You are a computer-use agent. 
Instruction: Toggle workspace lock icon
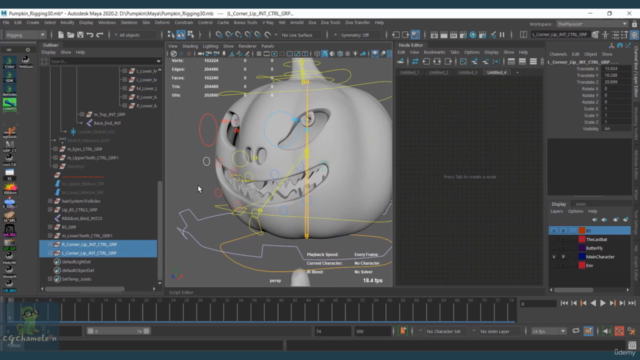coord(634,24)
